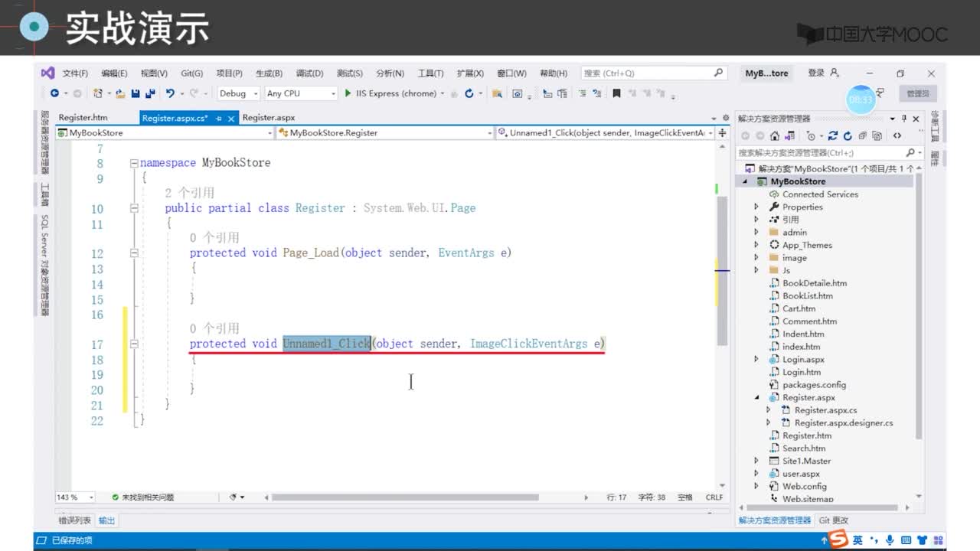The image size is (980, 551).
Task: Click Collapse All icon in Solution Explorer
Action: (x=863, y=135)
